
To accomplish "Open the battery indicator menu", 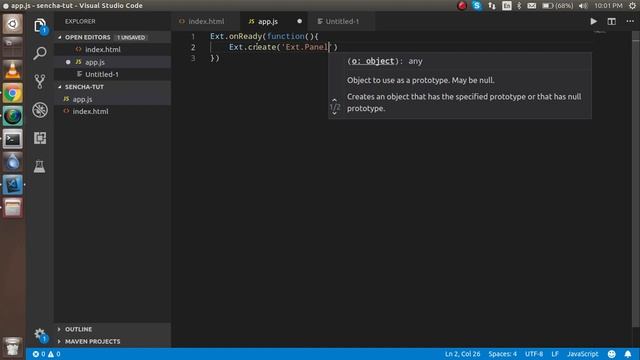I will [557, 6].
